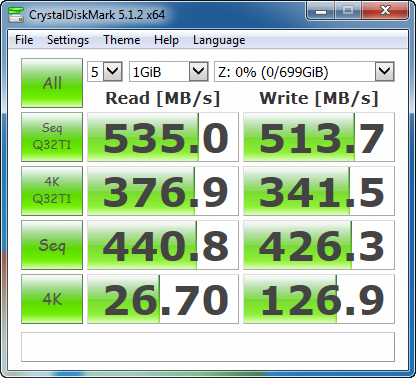Image resolution: width=416 pixels, height=378 pixels.
Task: Click the 4K Q32T1 write result 341.5
Action: tap(319, 191)
